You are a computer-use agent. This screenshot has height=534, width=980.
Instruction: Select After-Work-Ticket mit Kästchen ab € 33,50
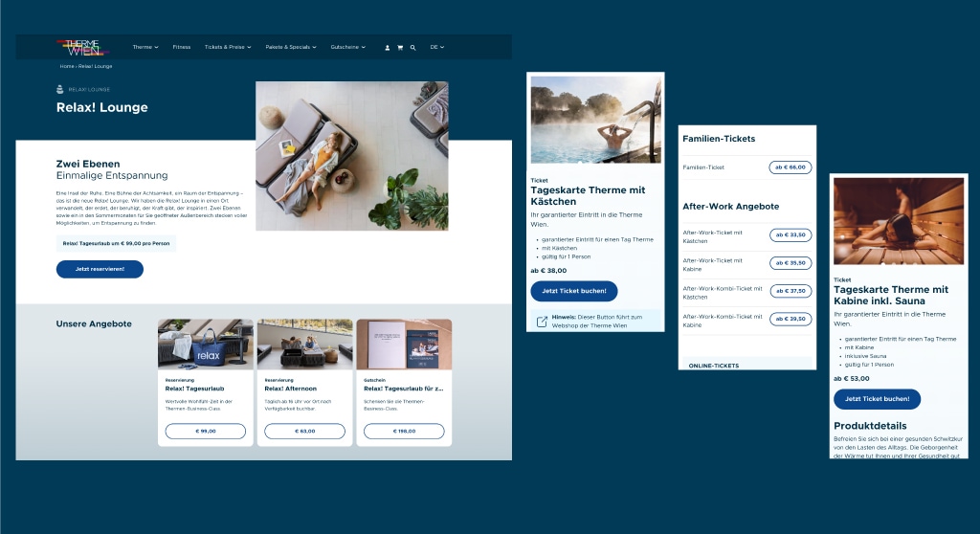click(790, 235)
